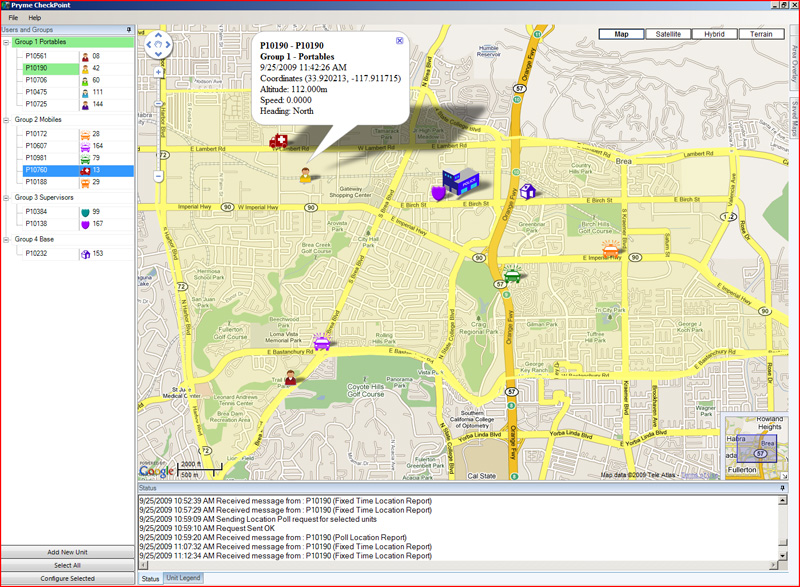Screen dimensions: 800x587
Task: Switch map view to Hybrid
Action: click(714, 34)
